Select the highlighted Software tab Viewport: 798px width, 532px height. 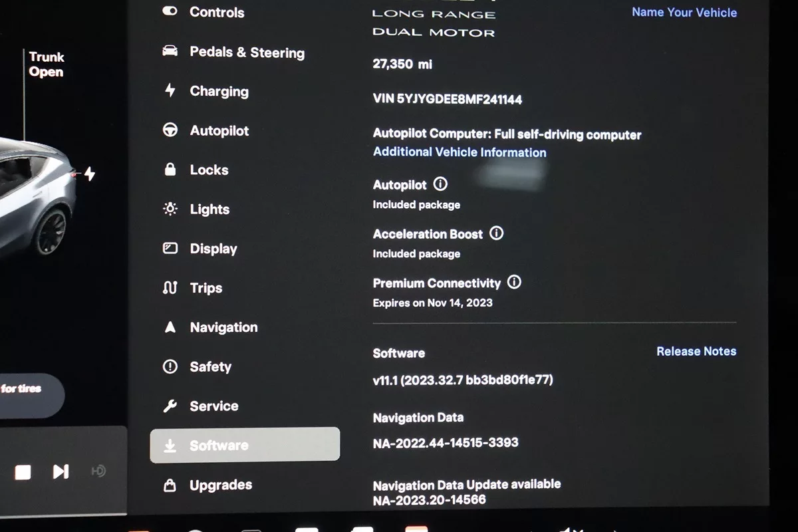[245, 445]
